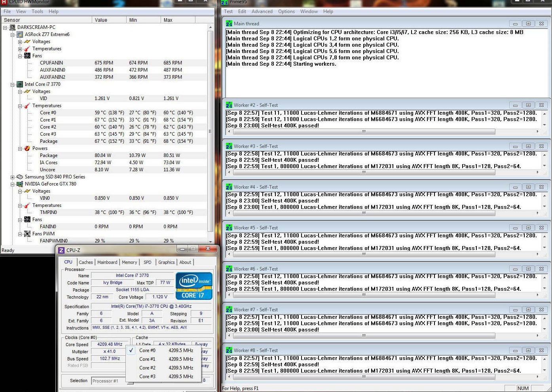Open the Processor #1 selection dropdown
Image resolution: width=552 pixels, height=392 pixels.
coord(112,381)
